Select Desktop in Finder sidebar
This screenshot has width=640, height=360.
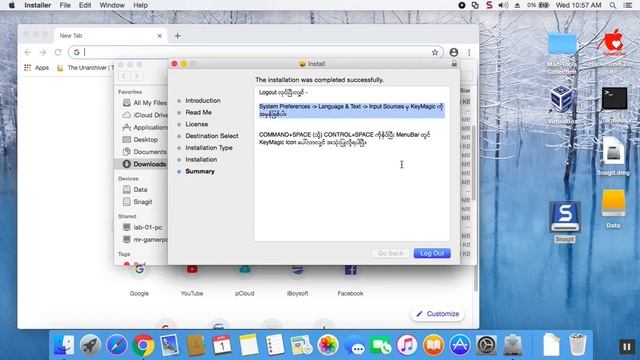141,140
